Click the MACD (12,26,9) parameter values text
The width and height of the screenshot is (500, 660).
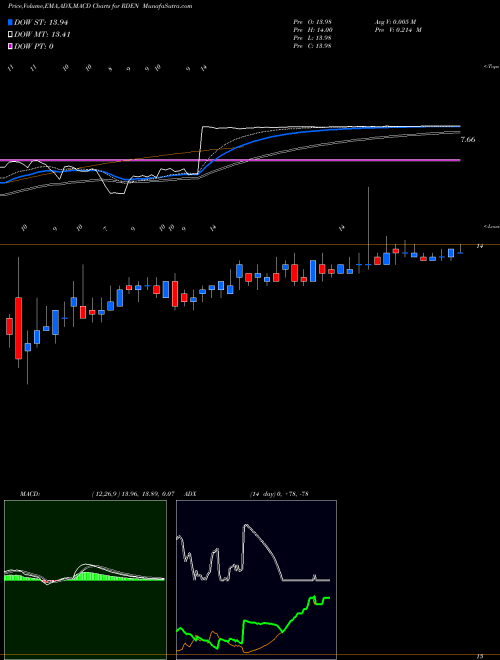tap(133, 494)
